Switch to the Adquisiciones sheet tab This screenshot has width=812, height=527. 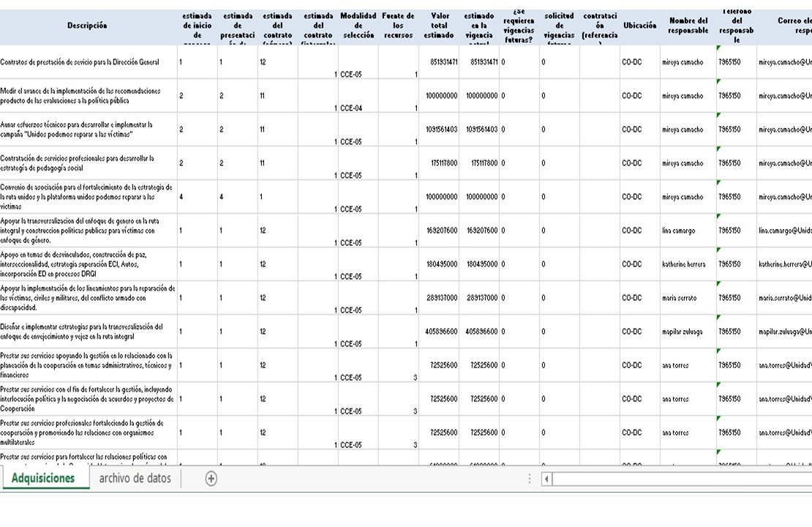43,478
